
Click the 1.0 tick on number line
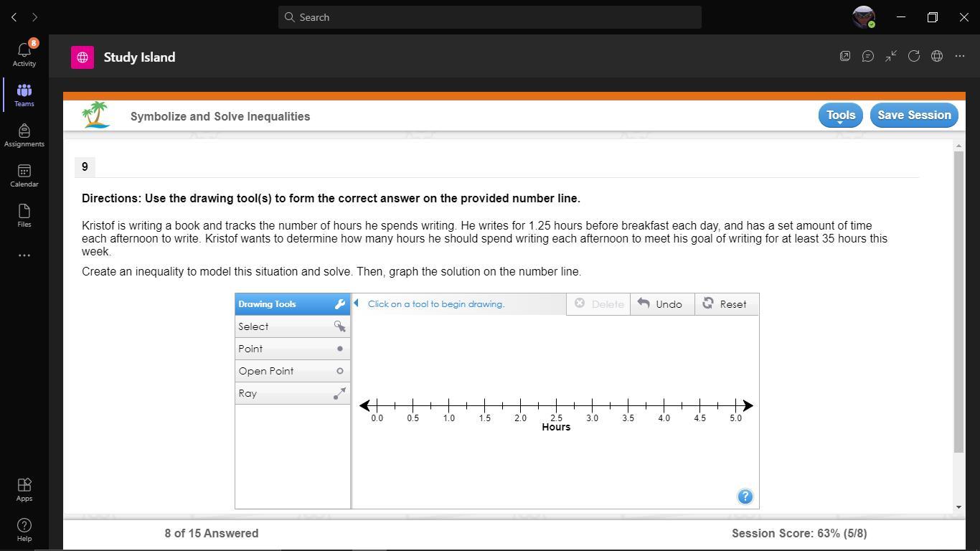(448, 406)
